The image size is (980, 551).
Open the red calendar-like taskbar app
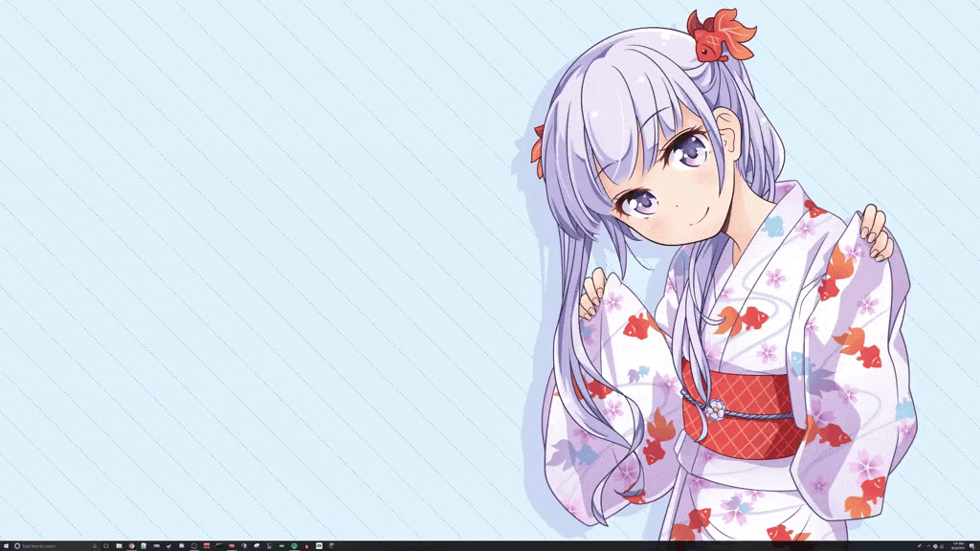(207, 546)
